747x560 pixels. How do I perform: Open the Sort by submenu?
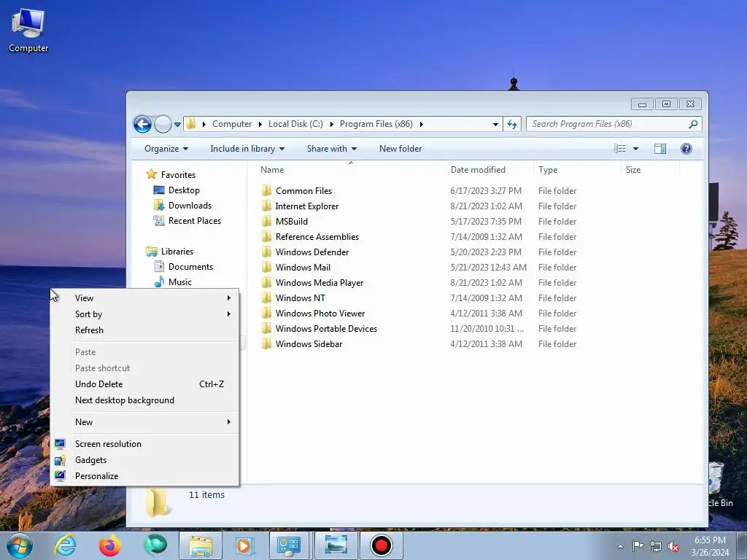(144, 314)
